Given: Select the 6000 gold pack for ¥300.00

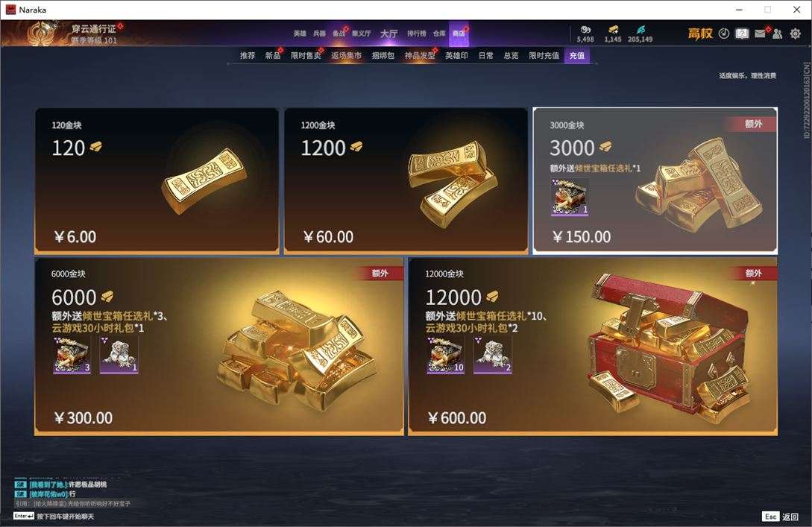Looking at the screenshot, I should point(219,347).
